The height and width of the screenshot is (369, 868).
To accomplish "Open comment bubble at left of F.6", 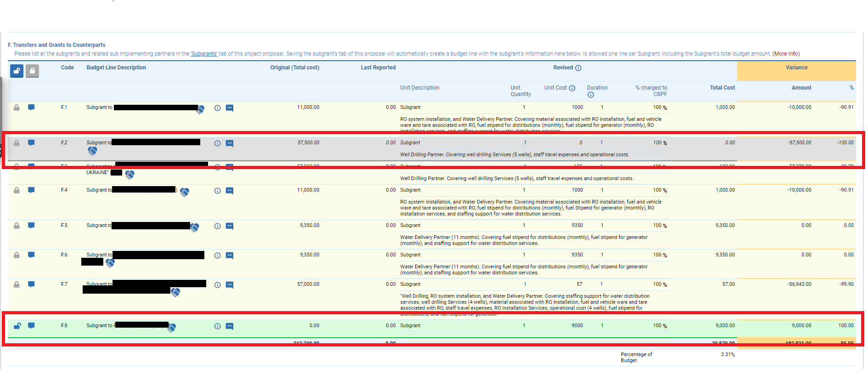I will 31,255.
